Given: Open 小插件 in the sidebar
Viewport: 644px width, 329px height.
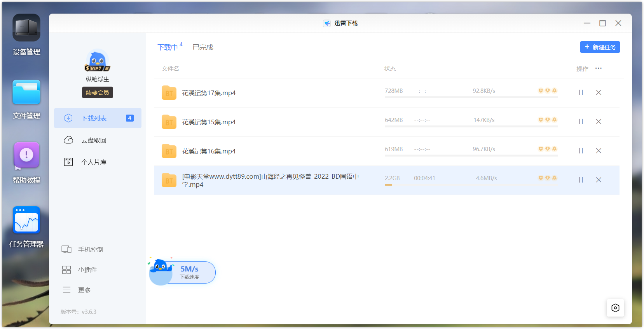Looking at the screenshot, I should [x=79, y=270].
